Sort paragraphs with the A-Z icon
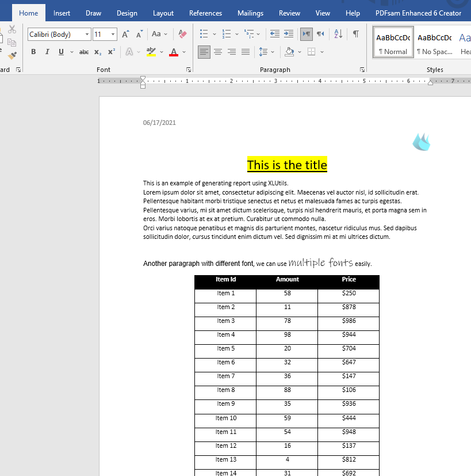 [x=338, y=34]
